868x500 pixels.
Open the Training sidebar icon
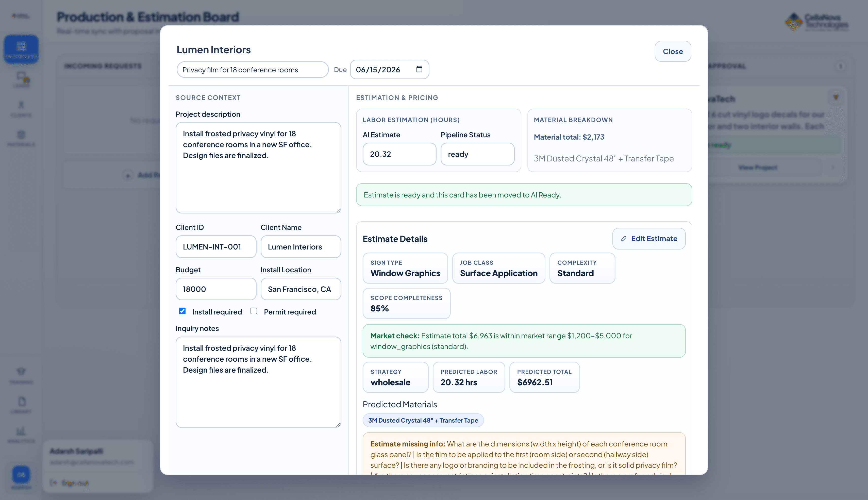point(21,375)
